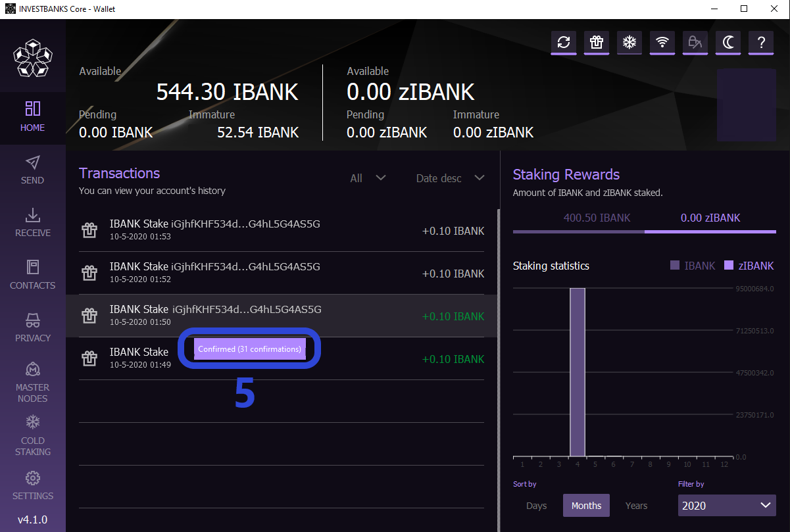This screenshot has height=532, width=790.
Task: Open the SEND section
Action: (33, 170)
